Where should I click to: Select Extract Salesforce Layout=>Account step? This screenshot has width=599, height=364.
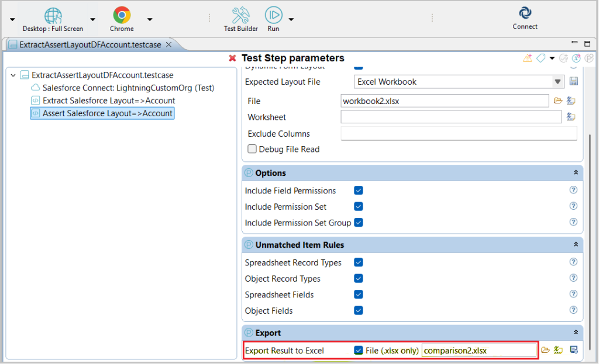[x=108, y=100]
